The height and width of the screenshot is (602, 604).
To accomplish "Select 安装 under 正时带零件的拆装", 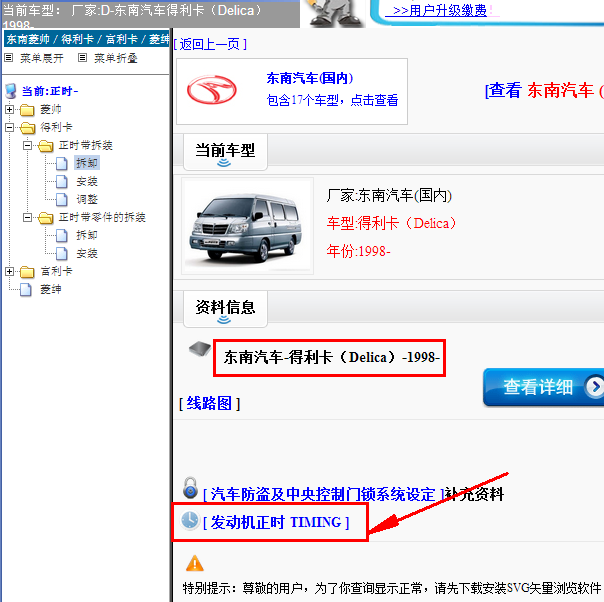I will (x=87, y=253).
